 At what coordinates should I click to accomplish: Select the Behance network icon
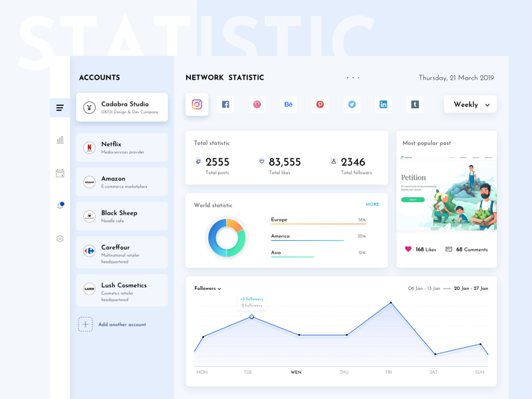(x=288, y=104)
